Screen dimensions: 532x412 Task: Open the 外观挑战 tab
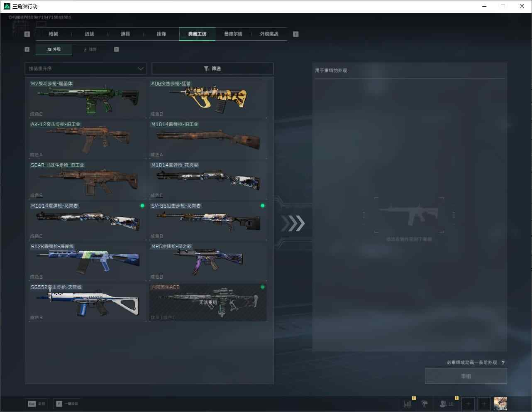click(x=269, y=34)
